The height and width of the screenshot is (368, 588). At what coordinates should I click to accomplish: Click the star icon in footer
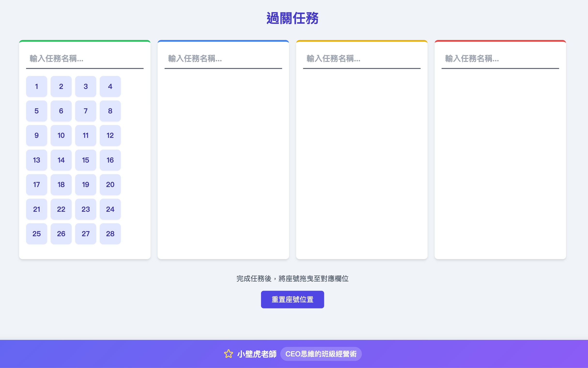pyautogui.click(x=228, y=354)
